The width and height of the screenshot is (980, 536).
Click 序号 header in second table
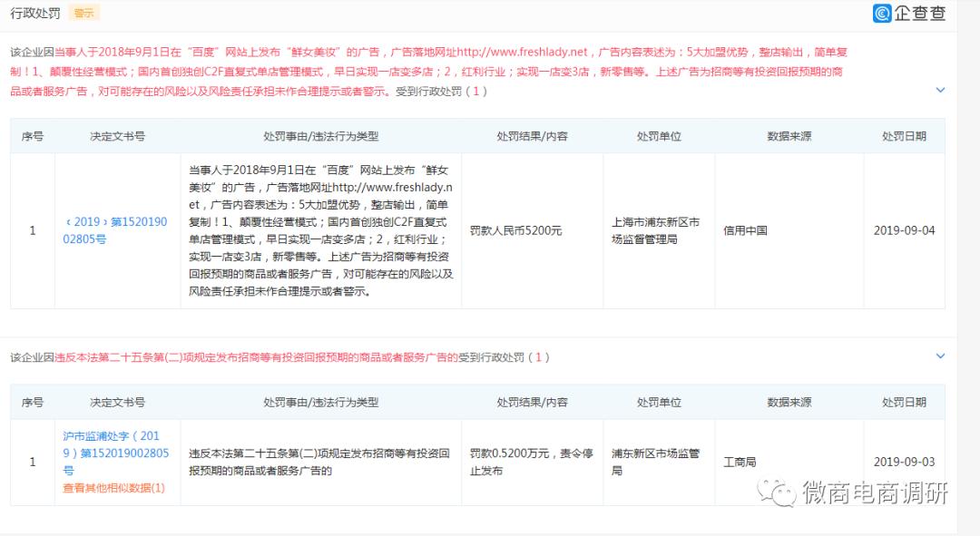(33, 403)
